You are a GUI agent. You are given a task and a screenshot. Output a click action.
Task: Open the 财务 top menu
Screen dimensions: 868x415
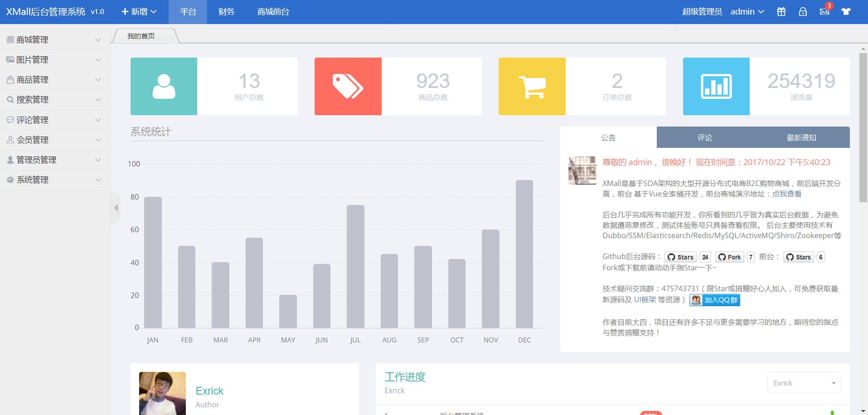[226, 12]
